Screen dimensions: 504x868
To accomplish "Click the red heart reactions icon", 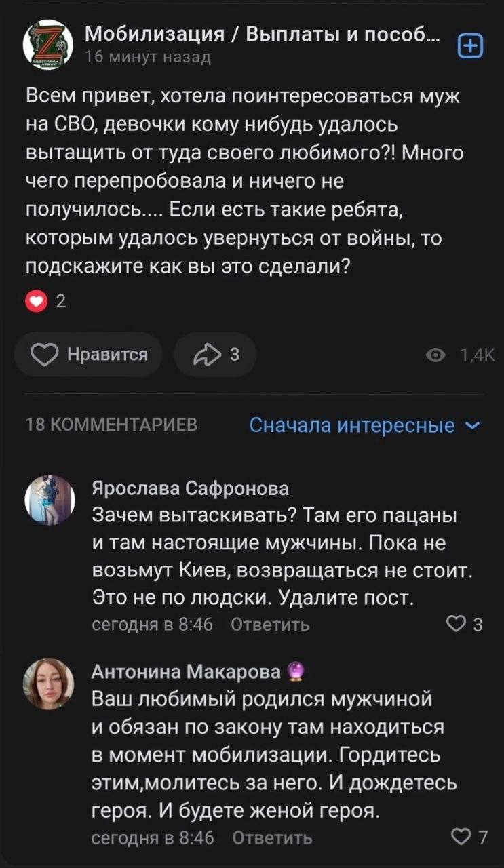I will [35, 302].
